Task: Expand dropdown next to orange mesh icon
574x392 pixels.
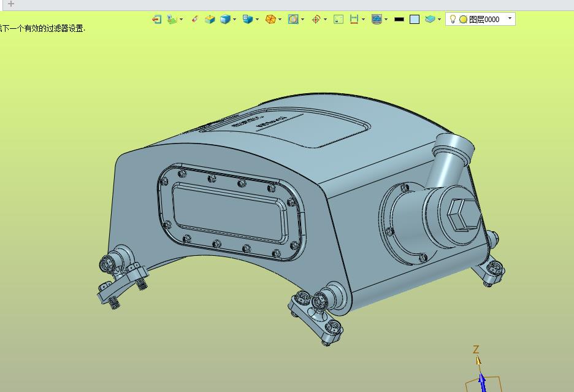Action: 280,20
